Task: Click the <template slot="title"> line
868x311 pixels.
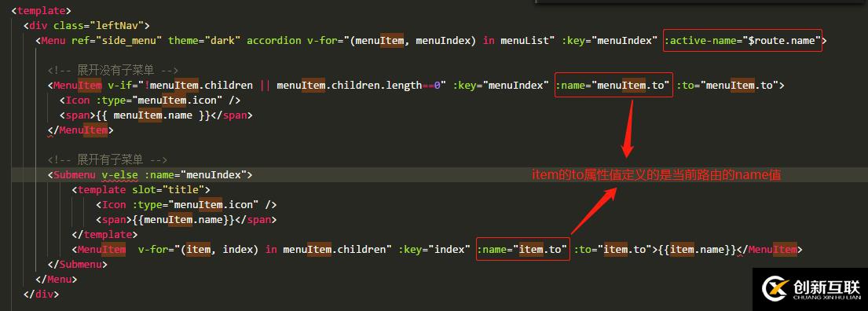Action: coord(141,190)
